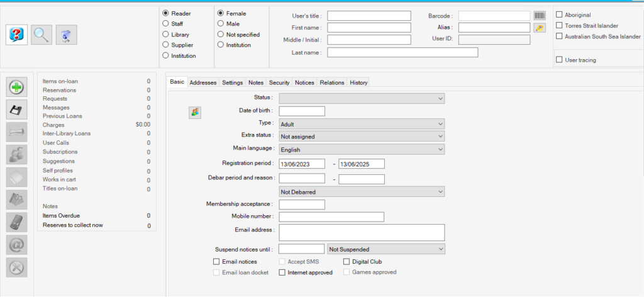Tick Australian South Sea Islander checkbox
This screenshot has width=644, height=297.
click(559, 36)
